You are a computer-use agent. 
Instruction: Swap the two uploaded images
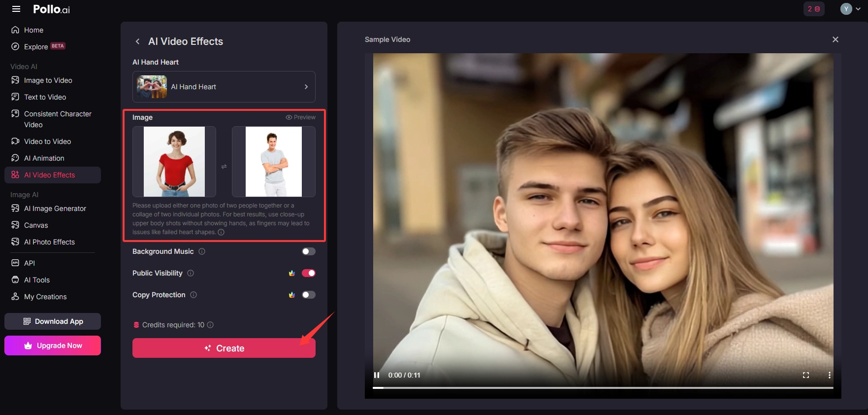coord(224,167)
